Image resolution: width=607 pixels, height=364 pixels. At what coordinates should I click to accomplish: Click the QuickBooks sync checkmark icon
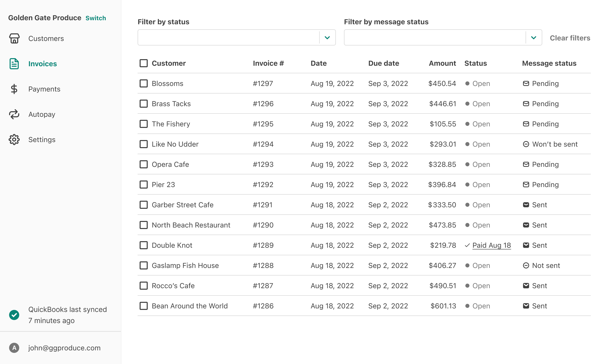(x=14, y=315)
